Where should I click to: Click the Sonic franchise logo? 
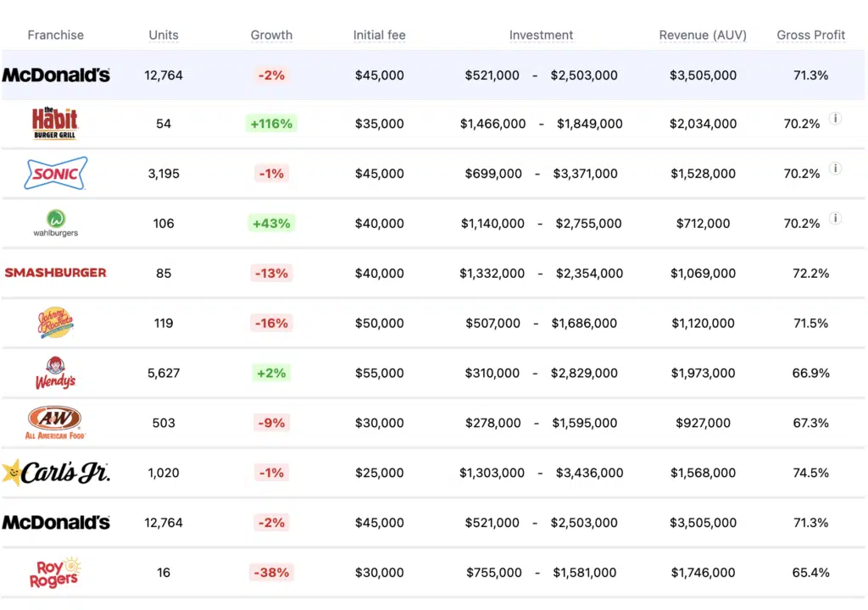point(56,173)
